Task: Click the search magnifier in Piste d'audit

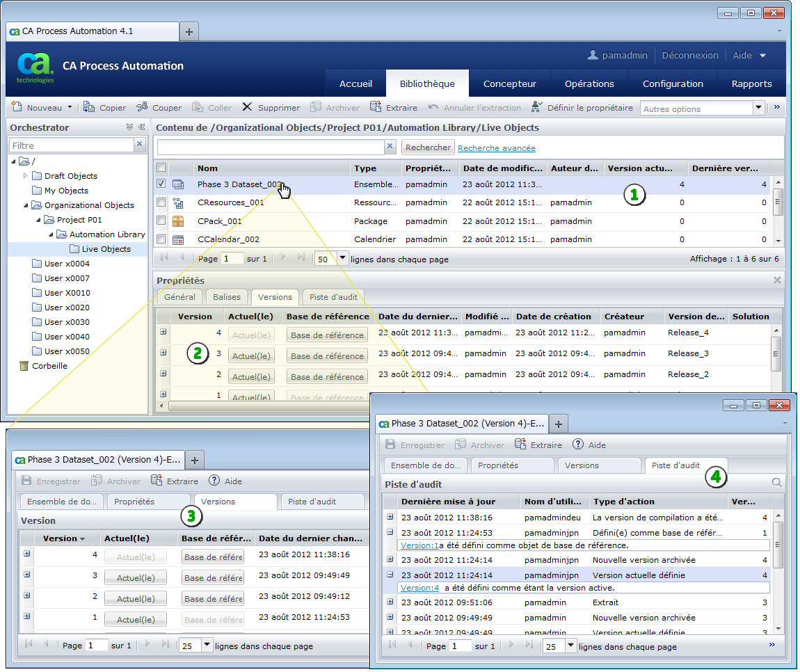Action: [x=776, y=483]
